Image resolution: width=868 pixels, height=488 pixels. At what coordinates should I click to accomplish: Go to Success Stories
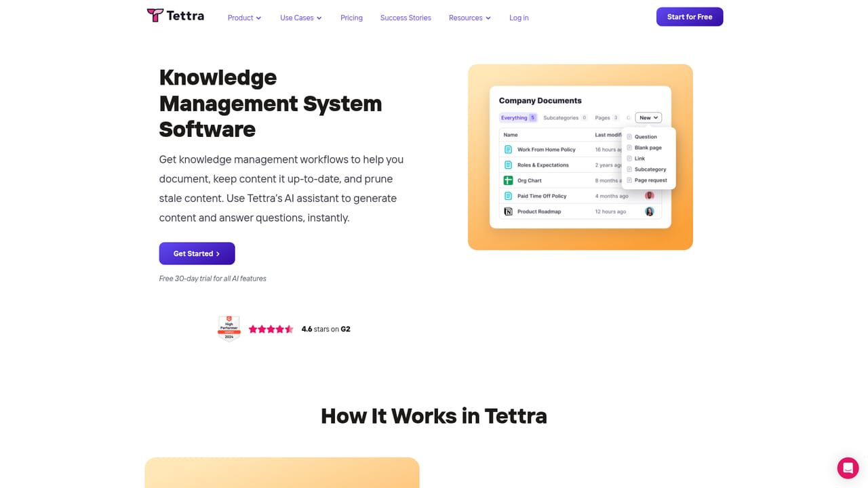click(x=406, y=18)
